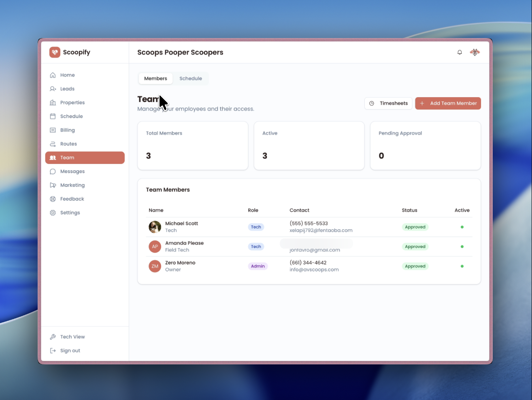Screen dimensions: 532x400
Task: Open Settings from the sidebar
Action: click(x=70, y=213)
